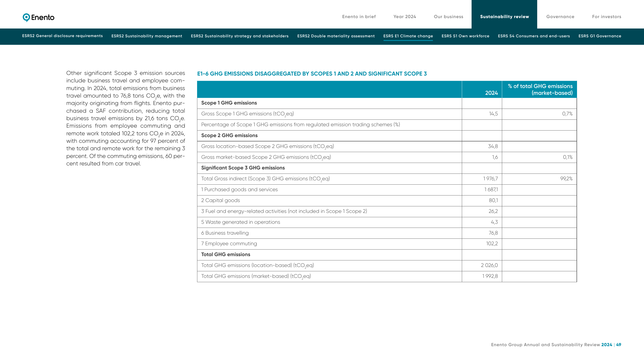
Task: Click '1 Purchased goods and services' row label
Action: click(x=239, y=190)
